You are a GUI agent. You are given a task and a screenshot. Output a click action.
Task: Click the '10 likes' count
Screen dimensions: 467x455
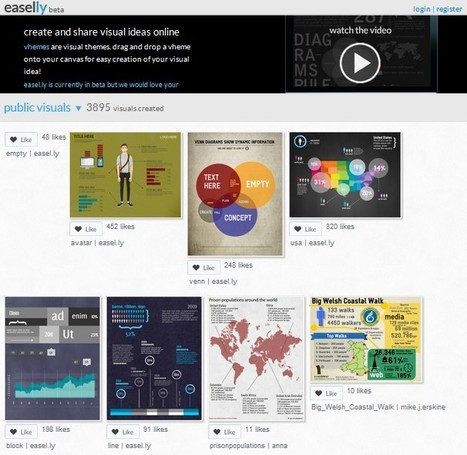(x=359, y=391)
